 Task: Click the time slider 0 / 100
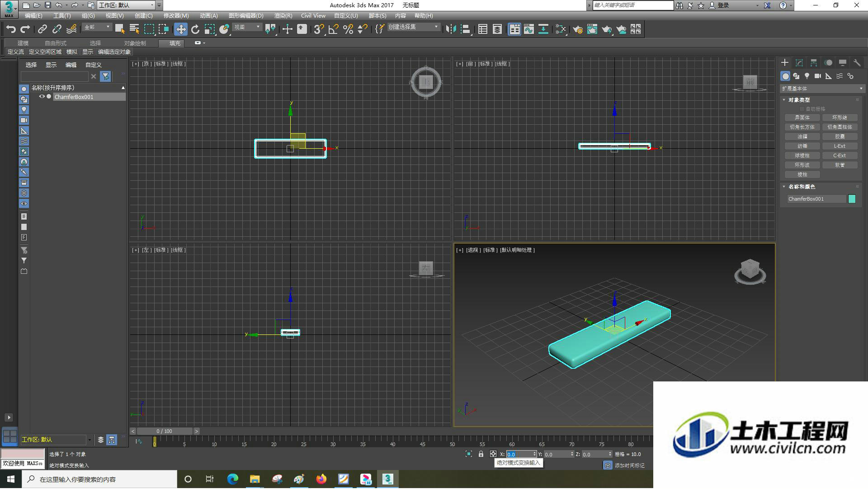(x=165, y=431)
